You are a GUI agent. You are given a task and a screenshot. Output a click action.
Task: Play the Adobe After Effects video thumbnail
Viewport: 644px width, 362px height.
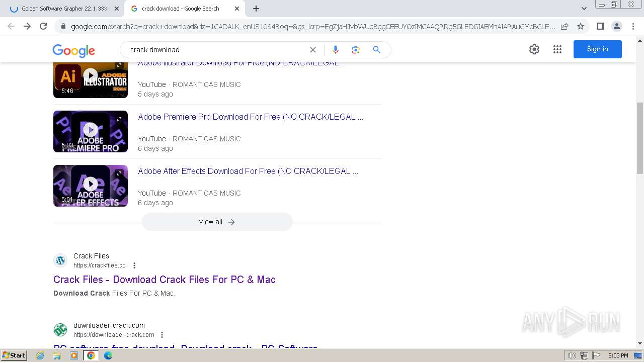pos(91,186)
